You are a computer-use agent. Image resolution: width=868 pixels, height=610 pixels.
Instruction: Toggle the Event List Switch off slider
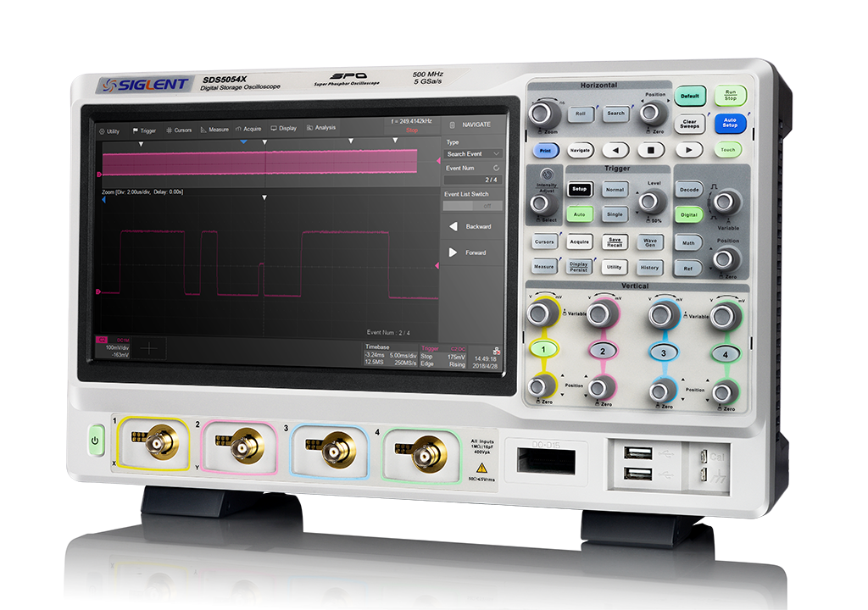[x=472, y=206]
